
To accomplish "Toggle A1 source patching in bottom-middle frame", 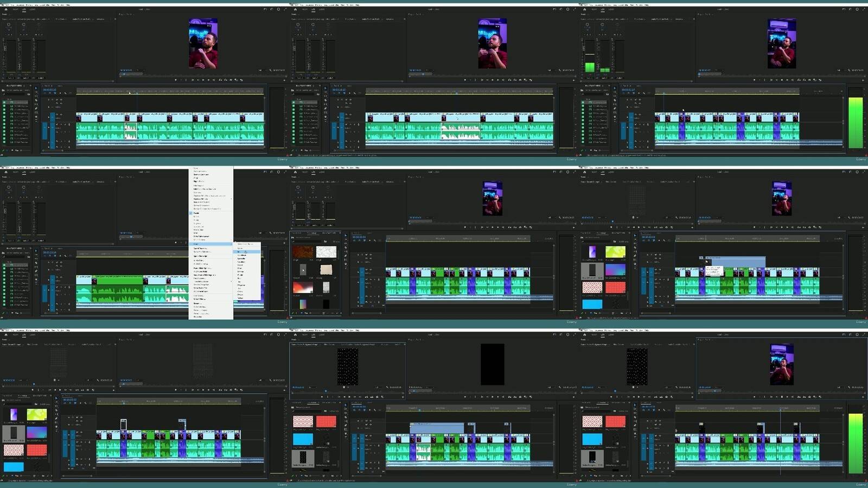I will (354, 451).
